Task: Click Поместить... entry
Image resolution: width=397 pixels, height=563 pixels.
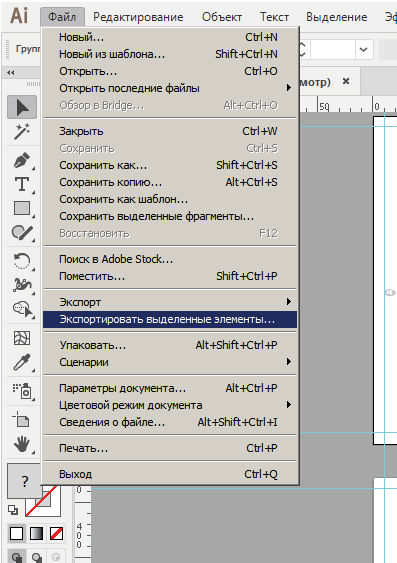Action: coord(170,276)
